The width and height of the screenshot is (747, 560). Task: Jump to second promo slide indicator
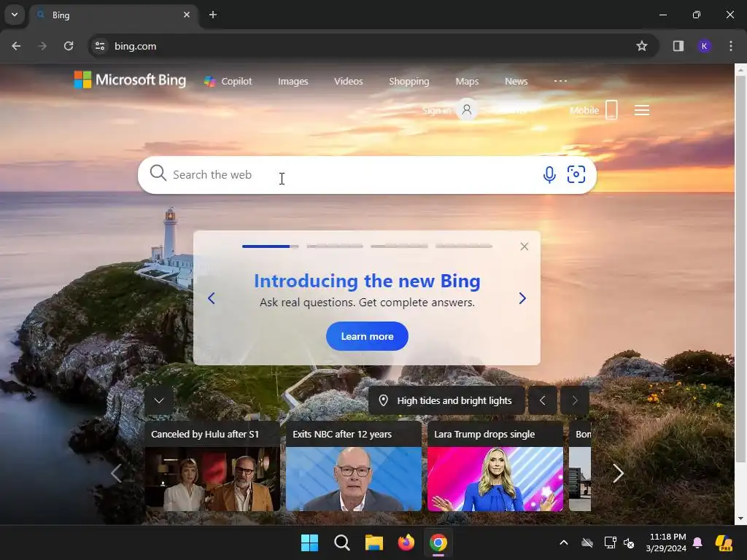point(334,246)
